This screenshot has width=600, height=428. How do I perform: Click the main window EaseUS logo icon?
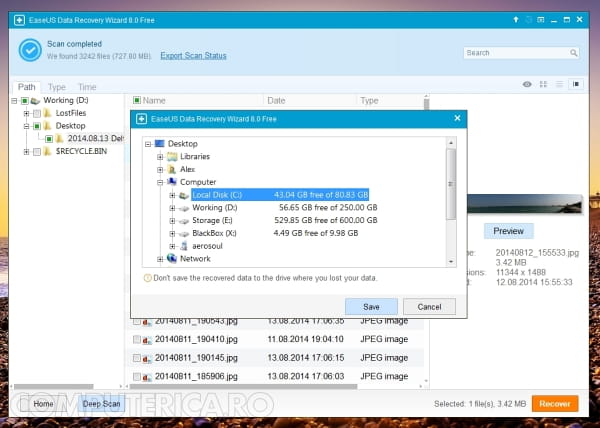pyautogui.click(x=19, y=20)
